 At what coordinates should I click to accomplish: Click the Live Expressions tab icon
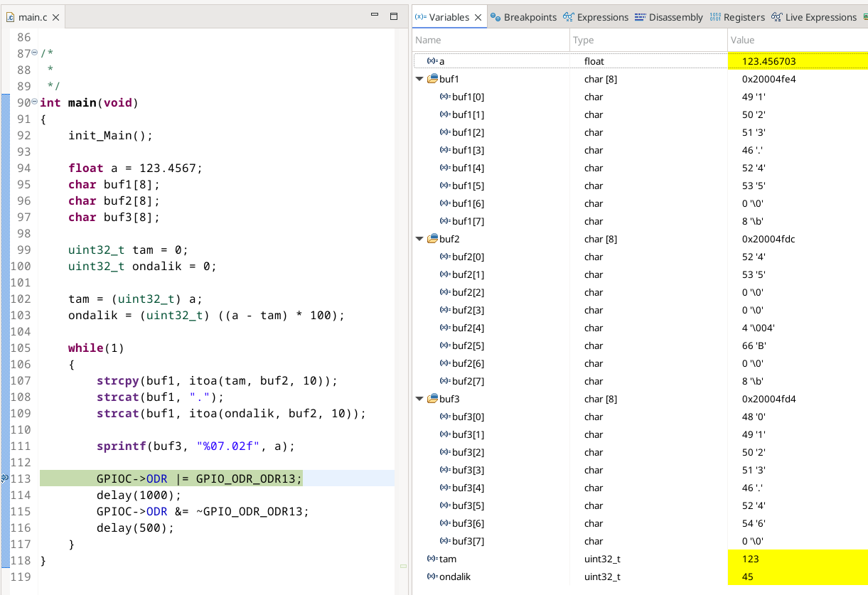point(776,17)
